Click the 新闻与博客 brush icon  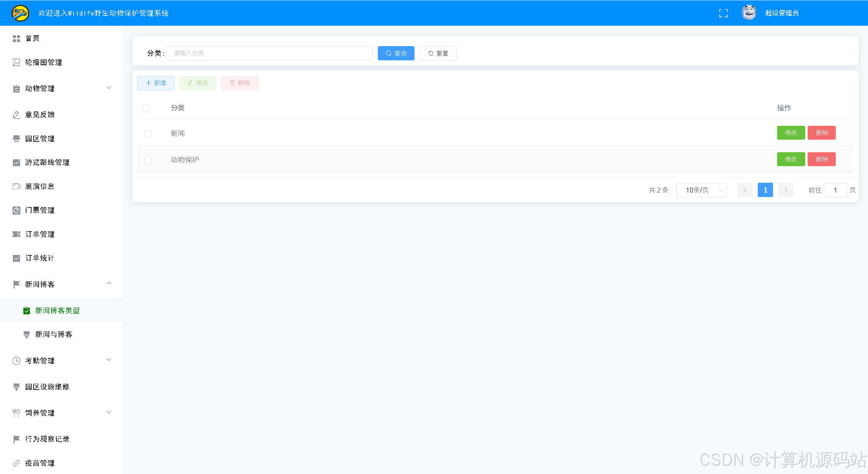click(x=26, y=335)
